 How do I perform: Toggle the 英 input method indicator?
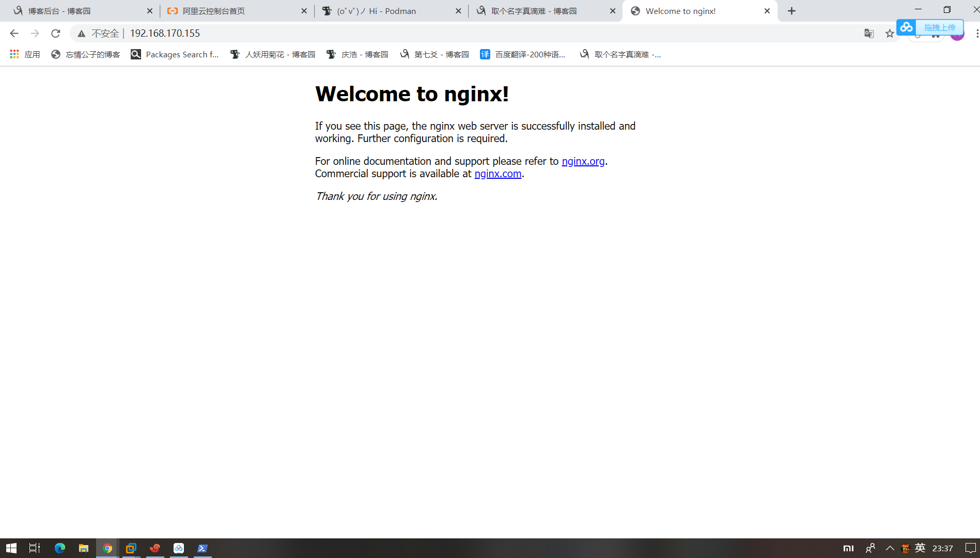click(920, 548)
